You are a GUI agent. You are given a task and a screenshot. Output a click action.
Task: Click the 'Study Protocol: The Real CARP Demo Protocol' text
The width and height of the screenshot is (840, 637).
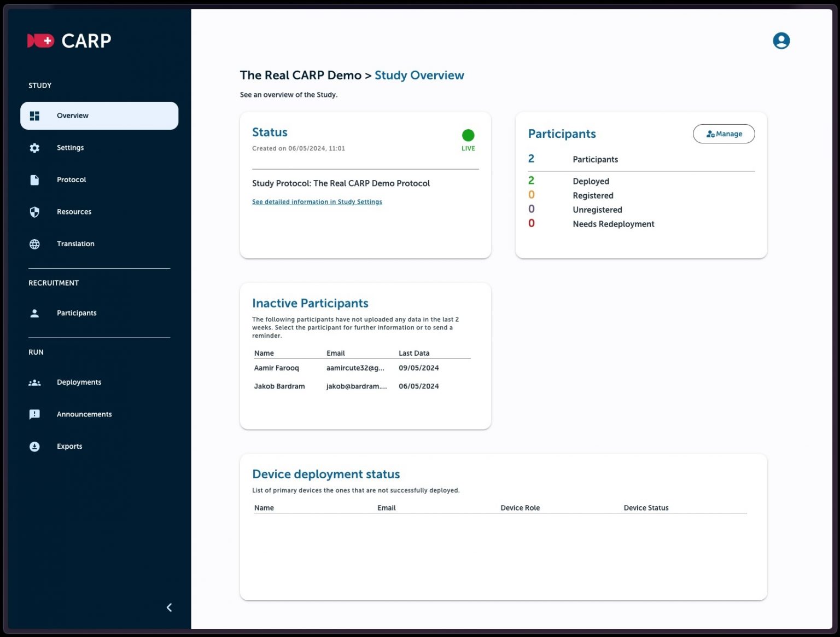341,183
